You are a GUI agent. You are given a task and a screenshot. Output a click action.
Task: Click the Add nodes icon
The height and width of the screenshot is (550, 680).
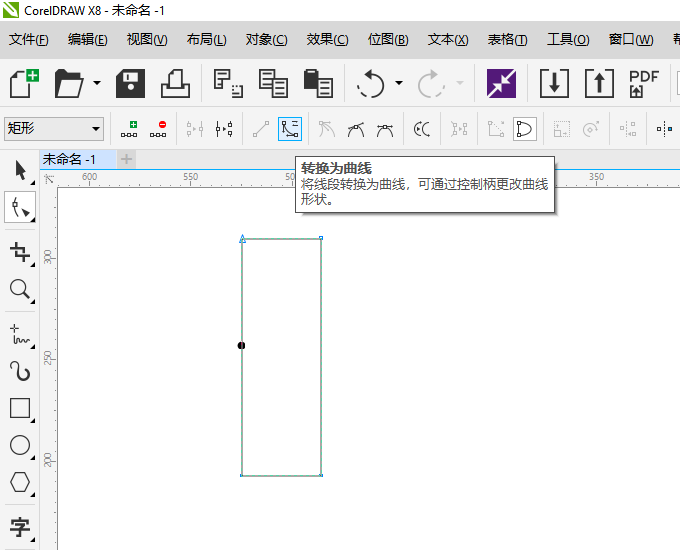point(129,129)
